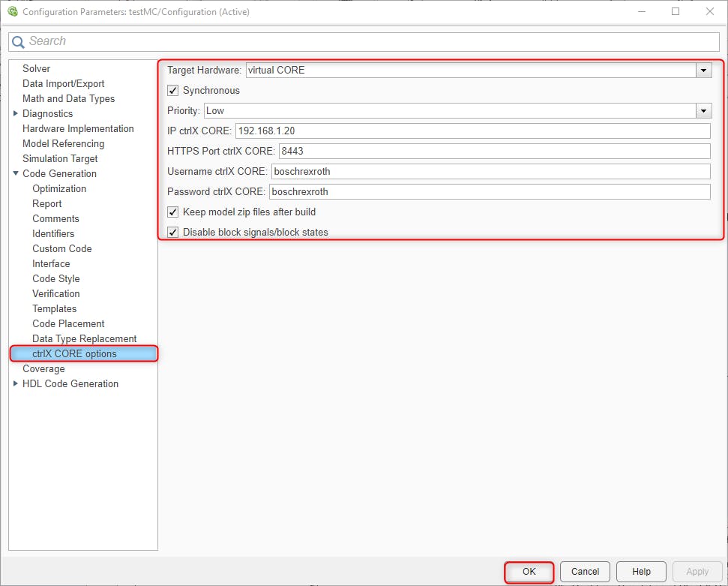Open the Diagnostics pane
Image resolution: width=728 pixels, height=586 pixels.
[x=47, y=113]
